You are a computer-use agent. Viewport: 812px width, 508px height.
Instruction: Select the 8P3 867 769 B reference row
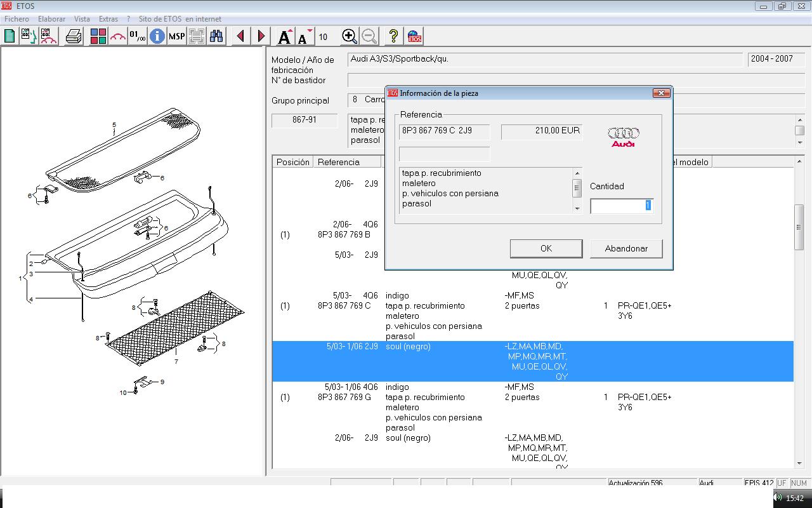pos(344,234)
